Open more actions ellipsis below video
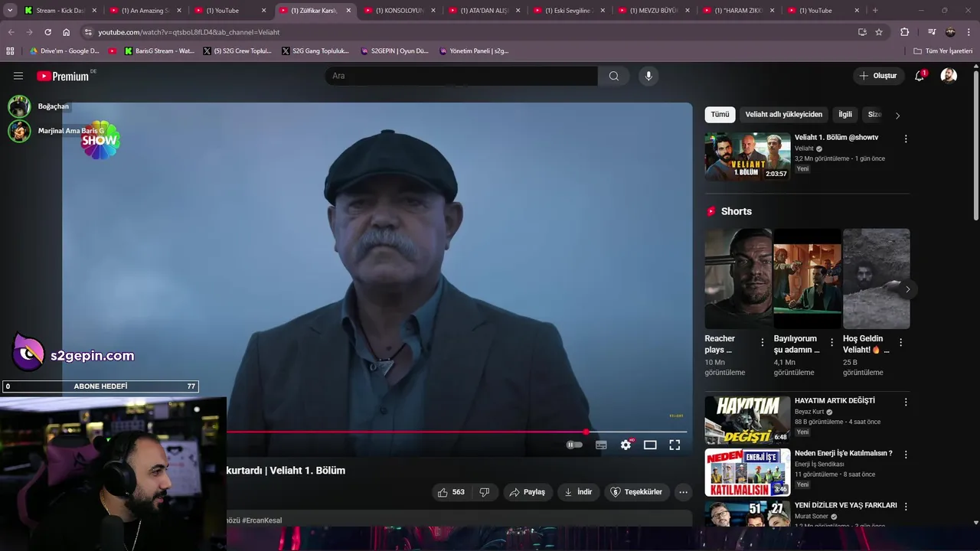The image size is (980, 551). (x=684, y=492)
